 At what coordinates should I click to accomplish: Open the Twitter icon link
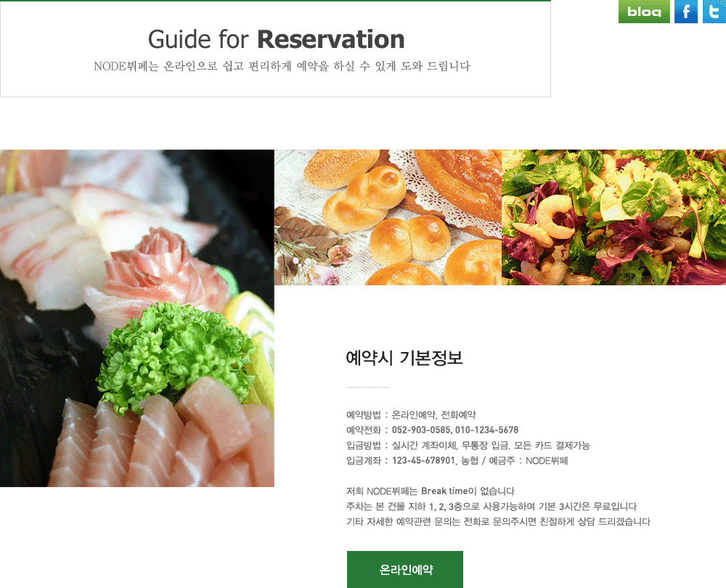[x=714, y=12]
